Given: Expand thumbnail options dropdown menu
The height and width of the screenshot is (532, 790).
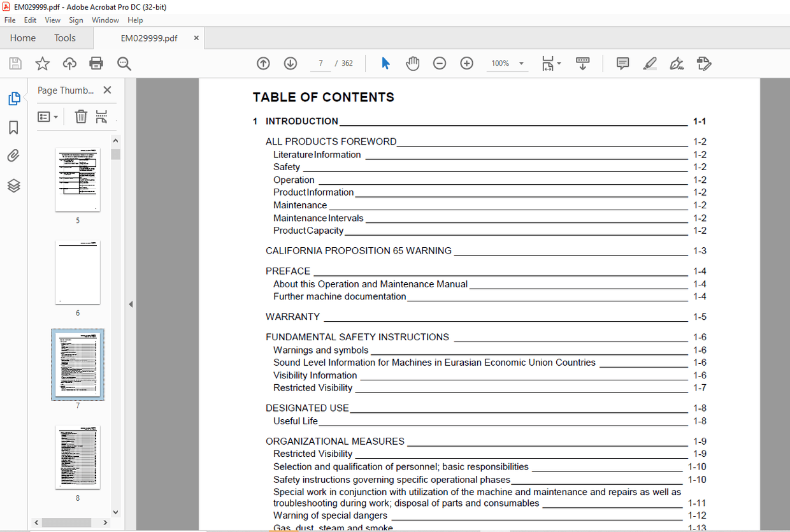Looking at the screenshot, I should 48,117.
